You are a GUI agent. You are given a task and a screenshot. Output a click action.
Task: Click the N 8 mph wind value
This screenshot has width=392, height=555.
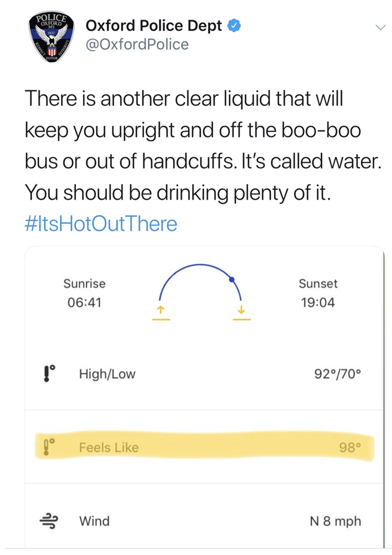pyautogui.click(x=335, y=521)
